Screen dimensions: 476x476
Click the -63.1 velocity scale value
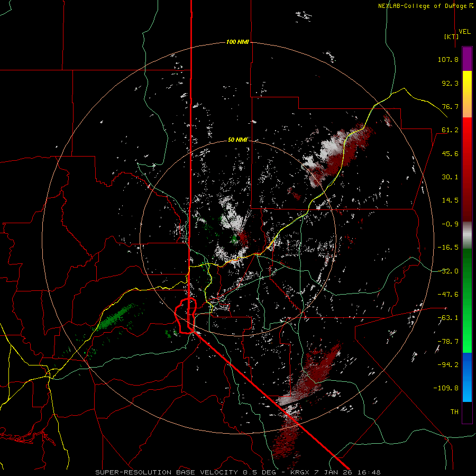[x=448, y=318]
